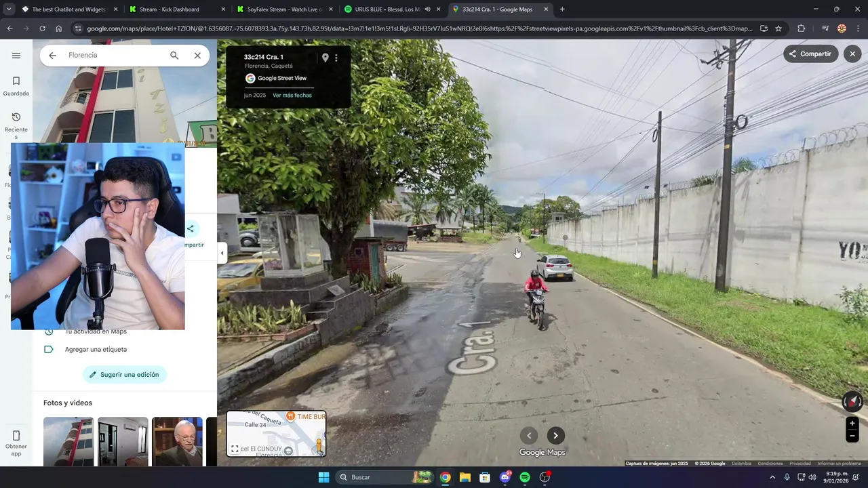The width and height of the screenshot is (868, 488).
Task: Collapse the side panel with the arrow tab
Action: (222, 253)
